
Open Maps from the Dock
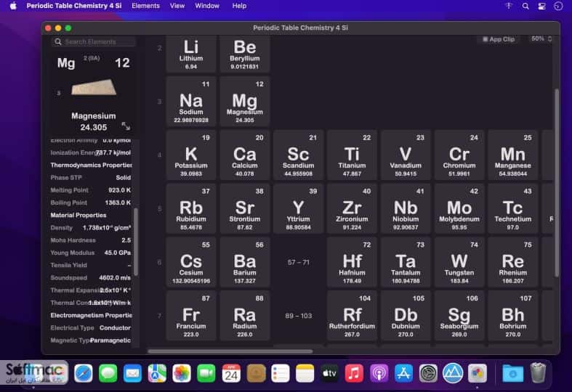157,373
